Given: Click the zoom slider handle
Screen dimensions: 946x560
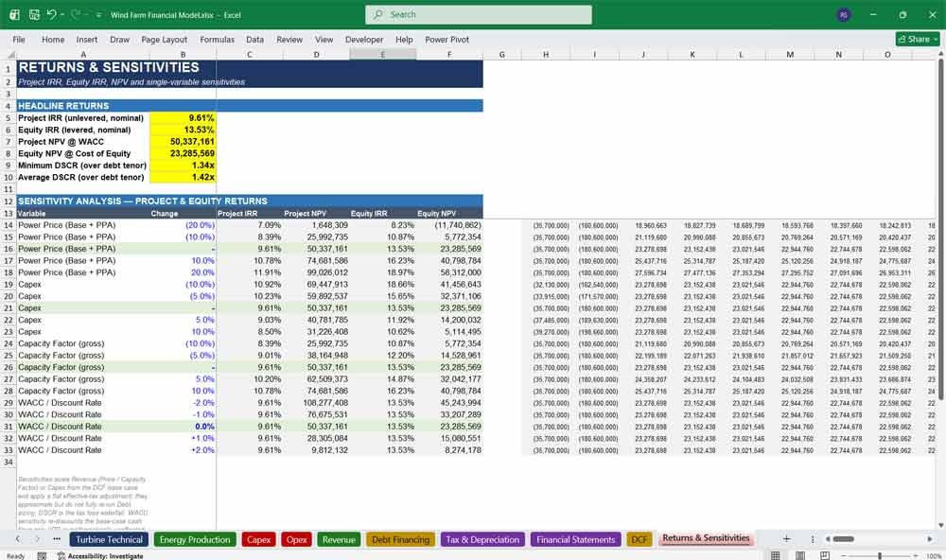Looking at the screenshot, I should [880, 556].
